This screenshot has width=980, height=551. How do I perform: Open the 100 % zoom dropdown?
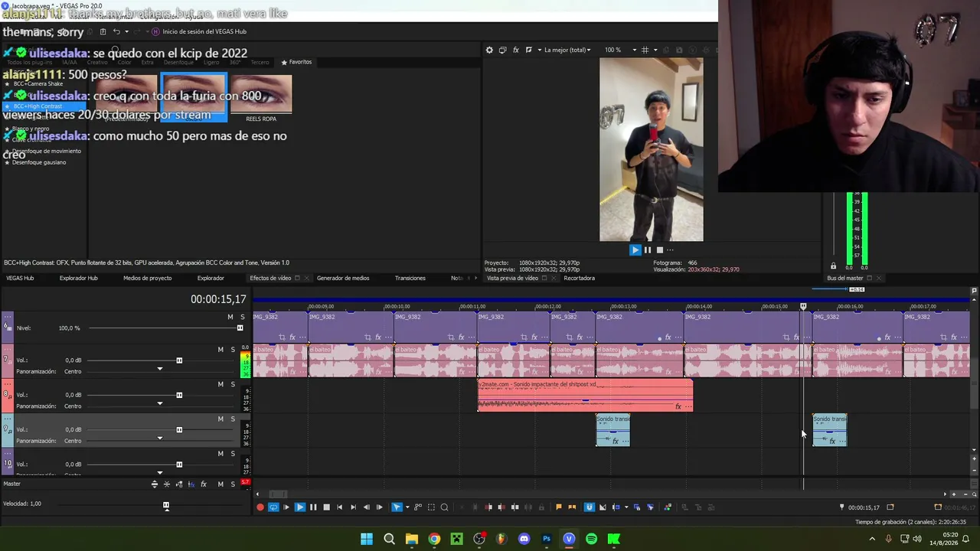620,50
